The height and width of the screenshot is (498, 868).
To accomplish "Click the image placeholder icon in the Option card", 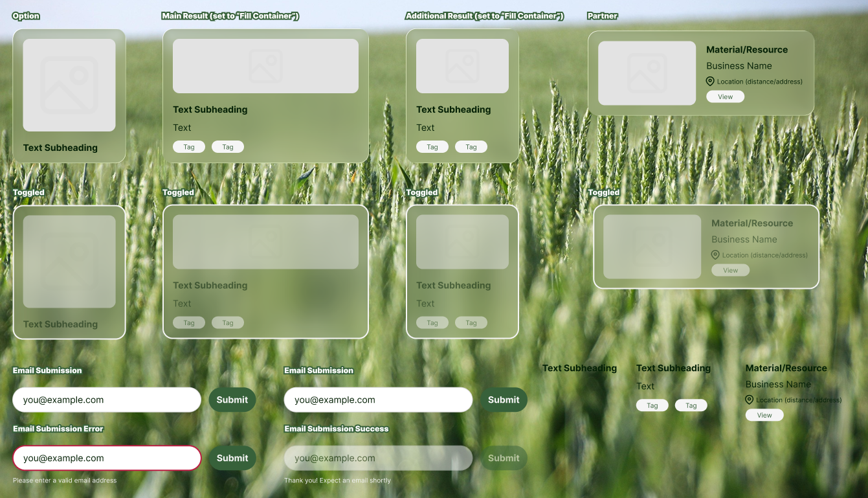I will 69,85.
